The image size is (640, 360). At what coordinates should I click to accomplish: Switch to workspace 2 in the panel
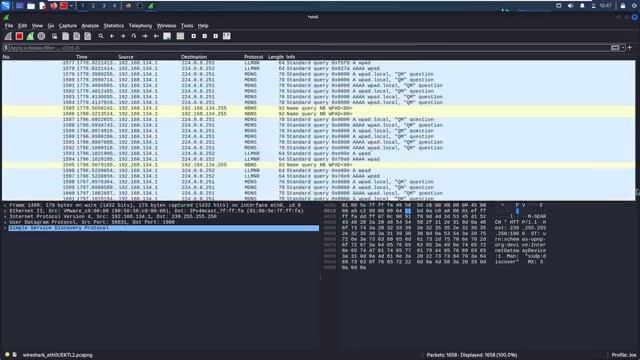pyautogui.click(x=93, y=6)
